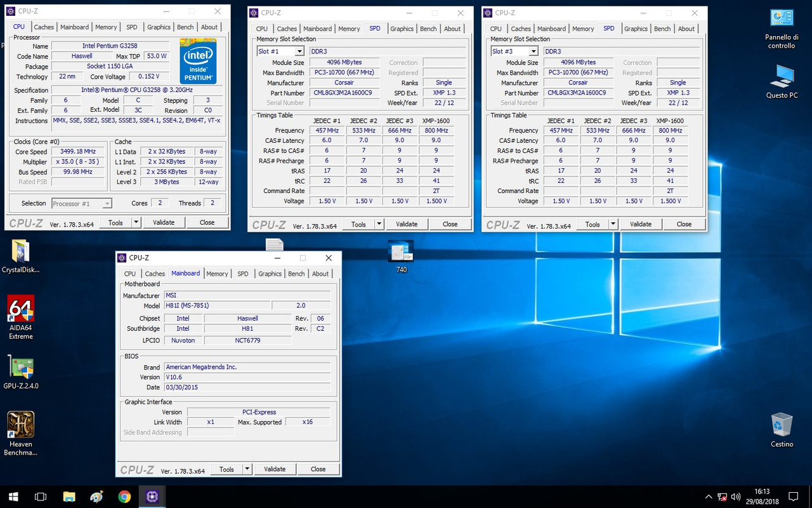Click the CPU-Z title icon of Slot #3 window
812x508 pixels.
click(487, 13)
